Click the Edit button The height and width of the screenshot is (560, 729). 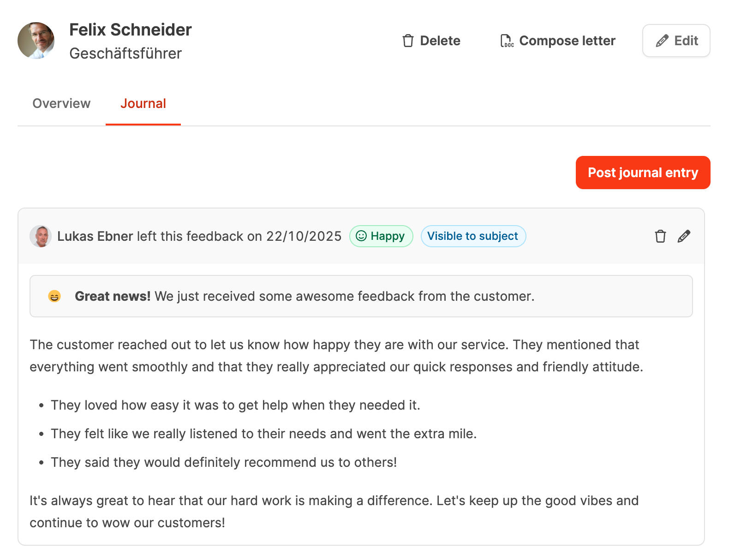coord(676,41)
